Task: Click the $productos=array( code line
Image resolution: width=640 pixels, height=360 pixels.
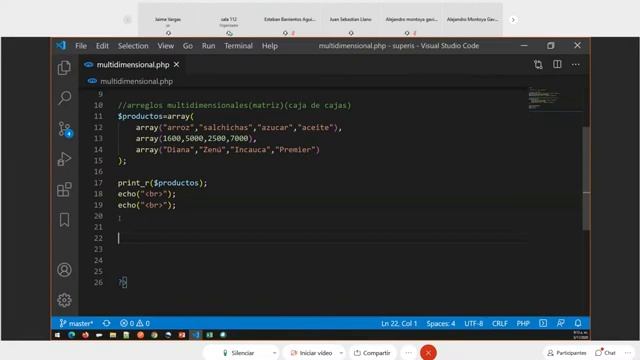Action: click(x=156, y=116)
